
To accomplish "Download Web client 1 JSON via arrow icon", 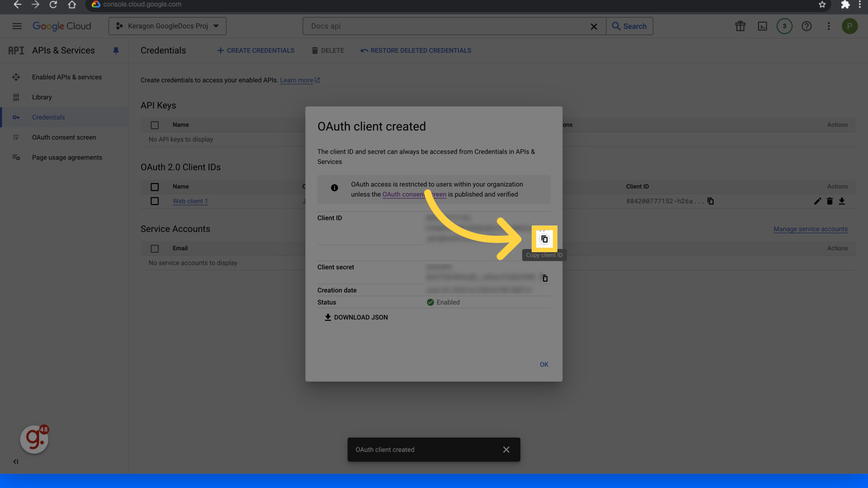I will (x=842, y=201).
